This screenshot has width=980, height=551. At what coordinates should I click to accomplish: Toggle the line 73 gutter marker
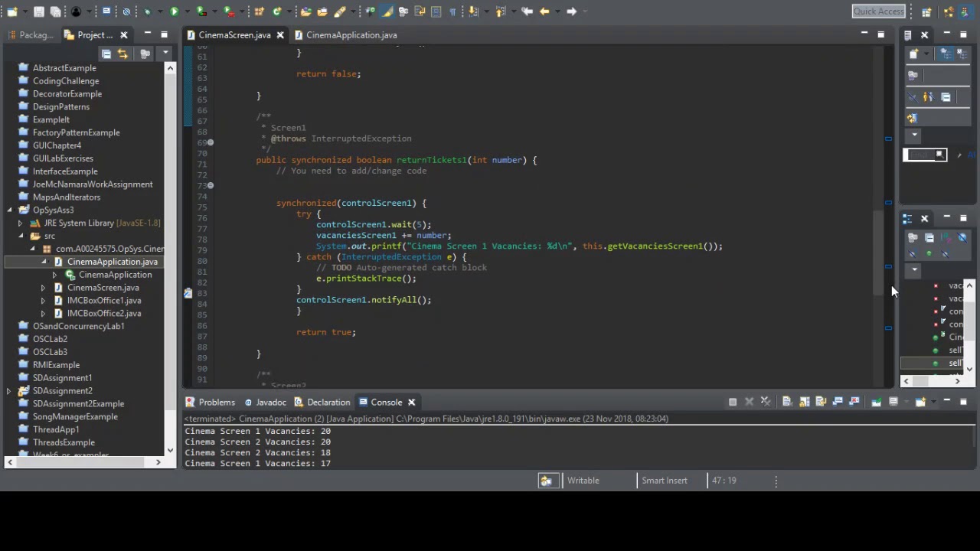pos(211,185)
